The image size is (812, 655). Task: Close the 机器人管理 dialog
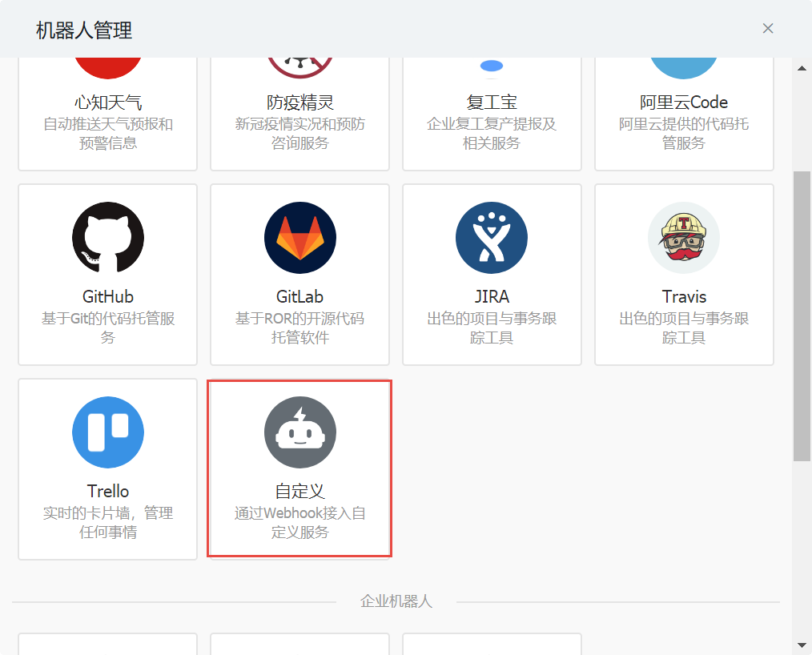click(768, 29)
